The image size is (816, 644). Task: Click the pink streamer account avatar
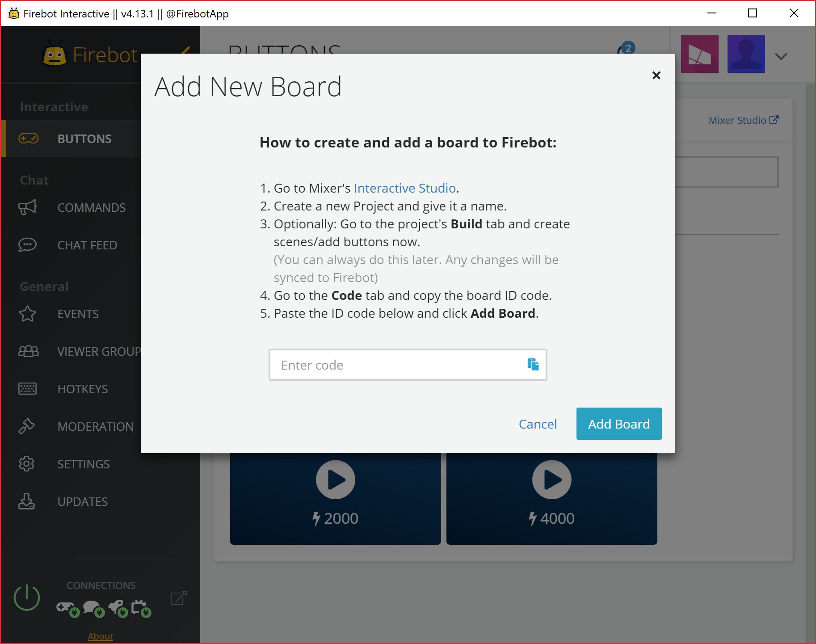coord(700,54)
